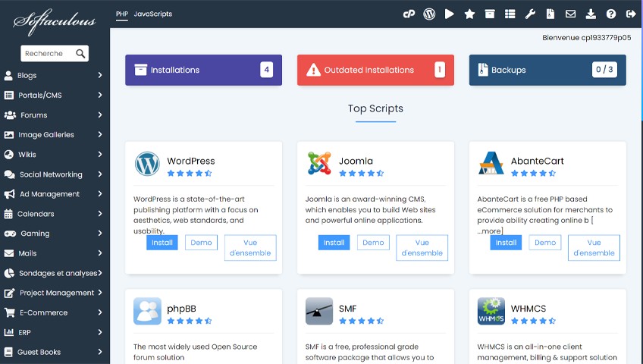
Task: Click Vue d'ensemble for AbanteCart
Action: 594,248
